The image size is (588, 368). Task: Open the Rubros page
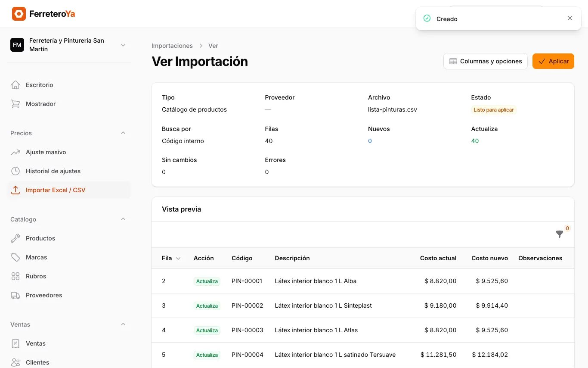pyautogui.click(x=69, y=276)
